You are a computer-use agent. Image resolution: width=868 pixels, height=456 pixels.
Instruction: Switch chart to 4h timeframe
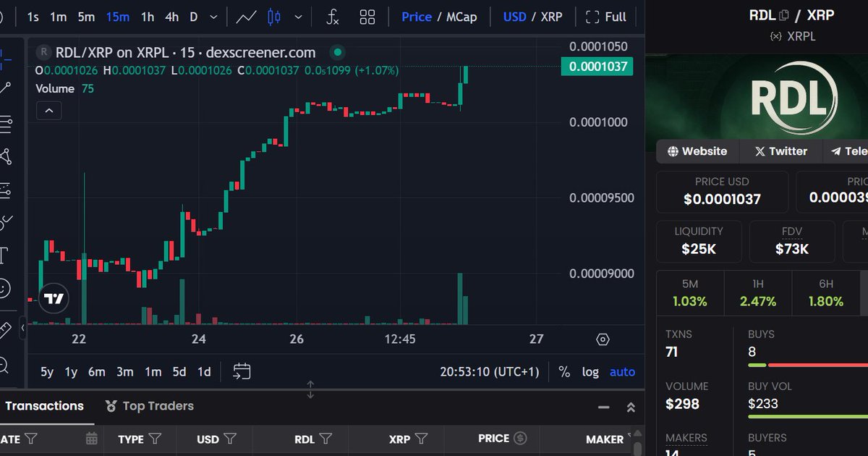pyautogui.click(x=171, y=17)
